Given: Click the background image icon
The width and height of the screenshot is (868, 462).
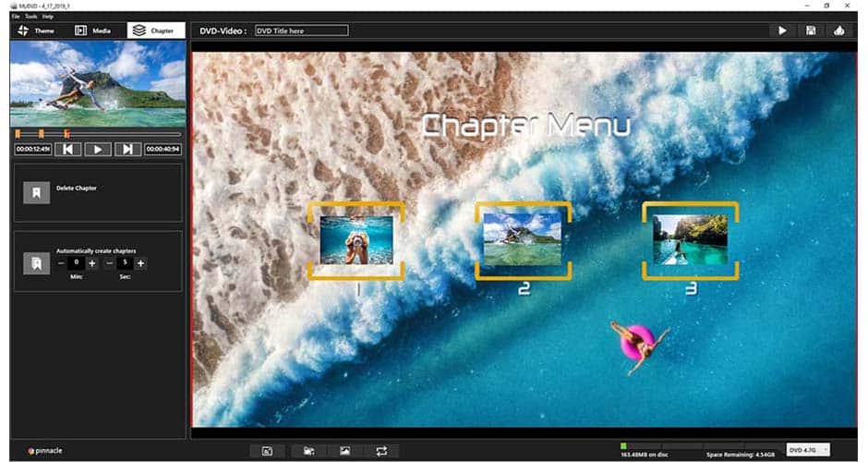Looking at the screenshot, I should [x=344, y=451].
